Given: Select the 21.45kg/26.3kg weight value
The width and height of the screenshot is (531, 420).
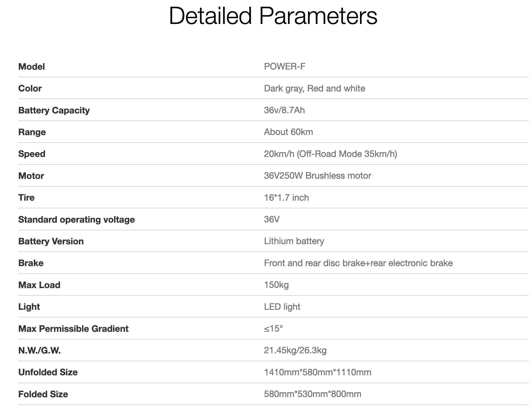Looking at the screenshot, I should tap(295, 351).
